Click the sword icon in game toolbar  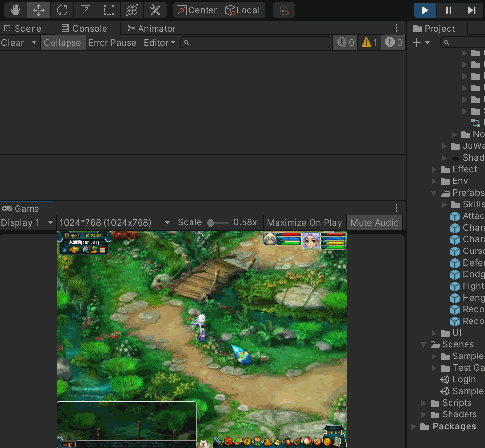click(218, 442)
